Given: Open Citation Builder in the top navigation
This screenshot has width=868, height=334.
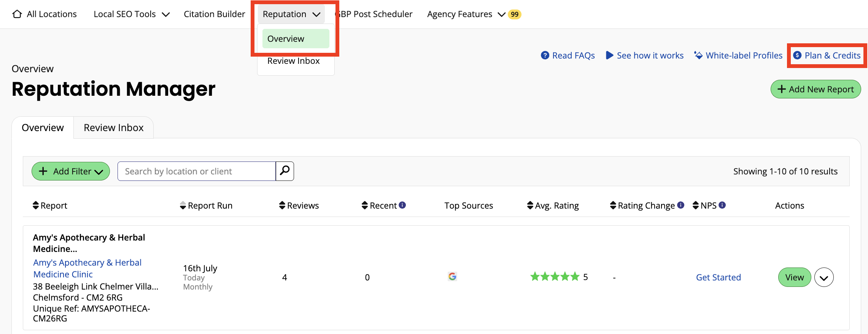Looking at the screenshot, I should tap(214, 14).
